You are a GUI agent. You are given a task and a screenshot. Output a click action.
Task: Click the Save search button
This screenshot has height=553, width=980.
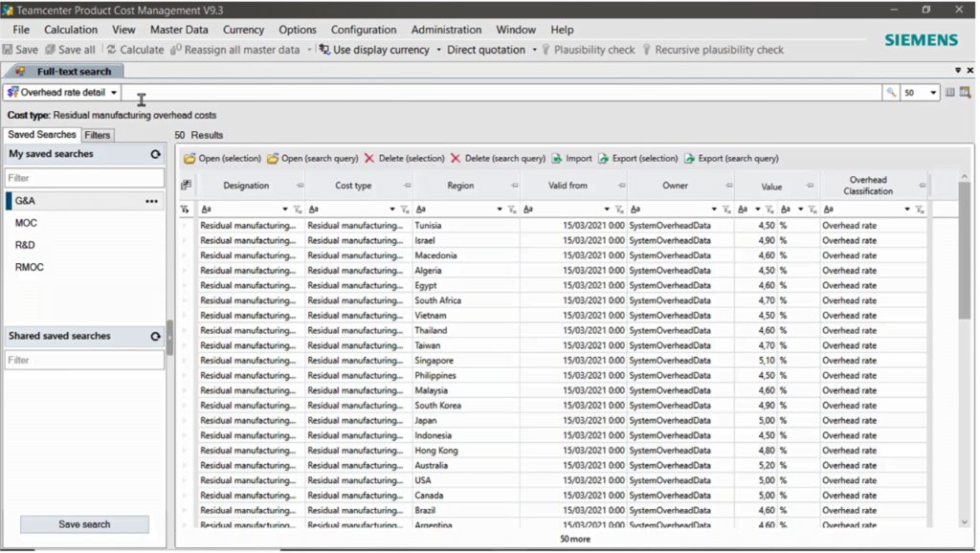[x=84, y=524]
